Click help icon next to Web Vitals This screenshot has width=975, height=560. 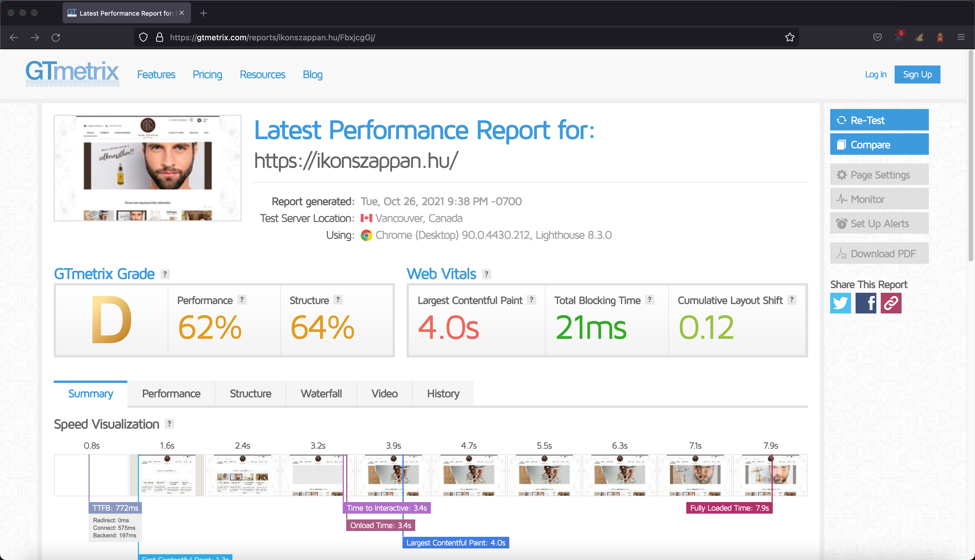click(x=487, y=274)
